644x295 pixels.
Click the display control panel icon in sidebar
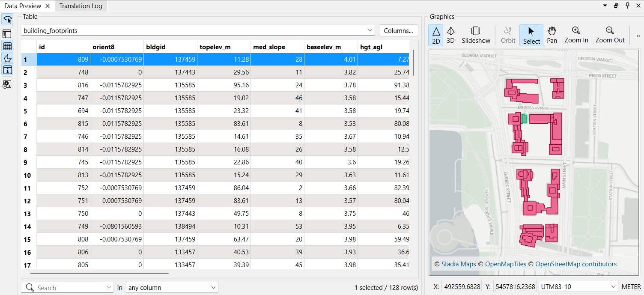click(7, 34)
